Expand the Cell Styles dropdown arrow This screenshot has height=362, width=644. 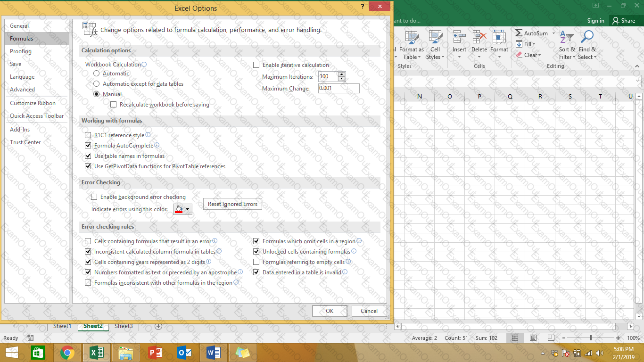pyautogui.click(x=443, y=58)
